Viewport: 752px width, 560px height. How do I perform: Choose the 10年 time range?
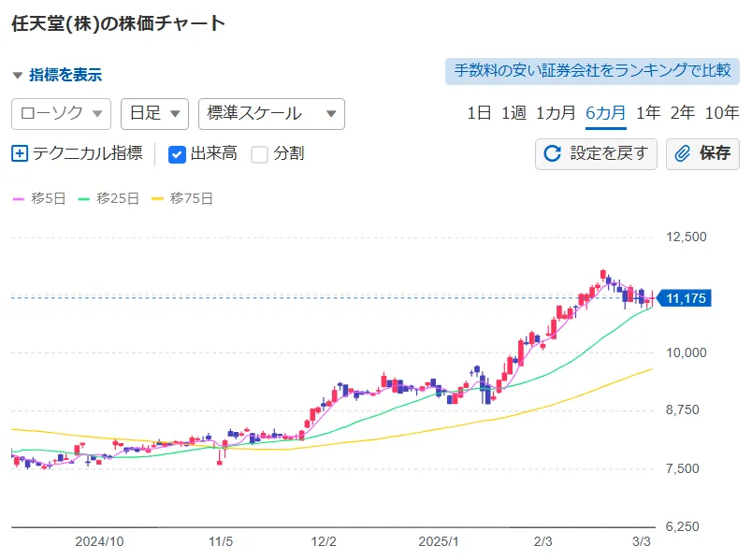(722, 113)
